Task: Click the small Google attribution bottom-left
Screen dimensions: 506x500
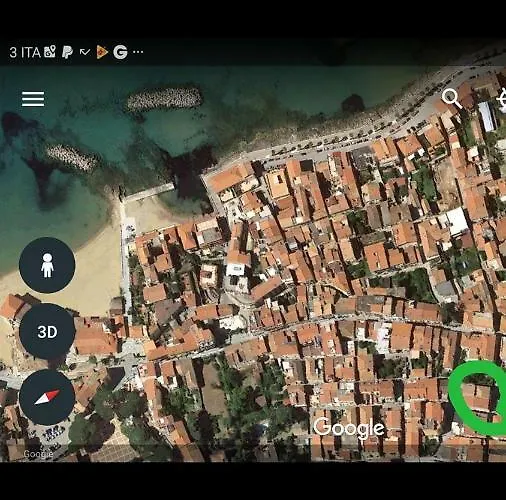Action: 38,454
